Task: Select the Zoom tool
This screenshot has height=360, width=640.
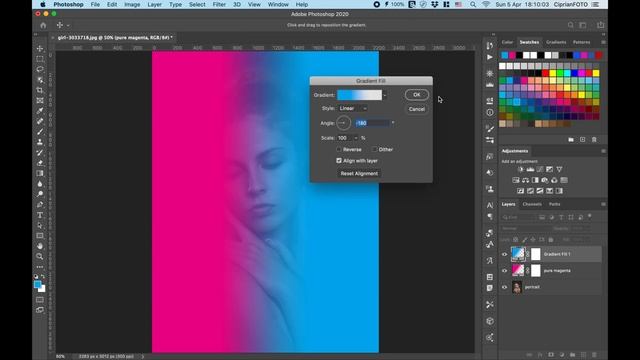Action: [40, 257]
